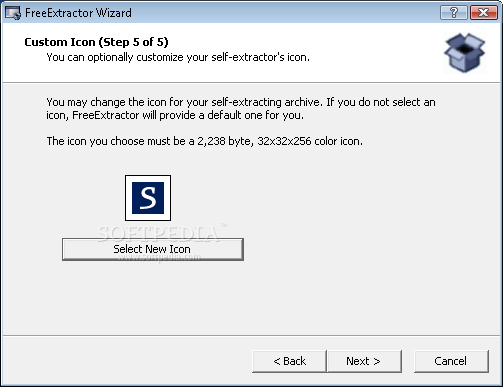Open the title bar help question mark
The width and height of the screenshot is (503, 387).
[454, 13]
